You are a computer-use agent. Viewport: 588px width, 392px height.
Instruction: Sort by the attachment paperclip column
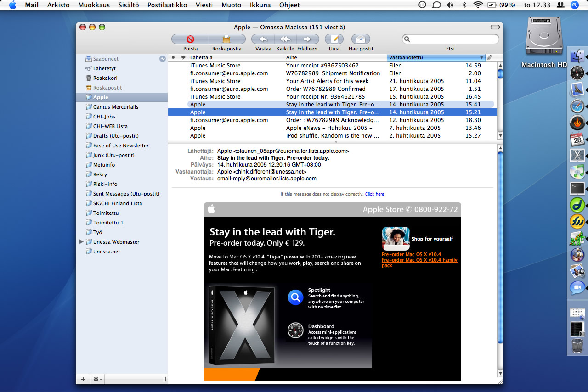[489, 57]
